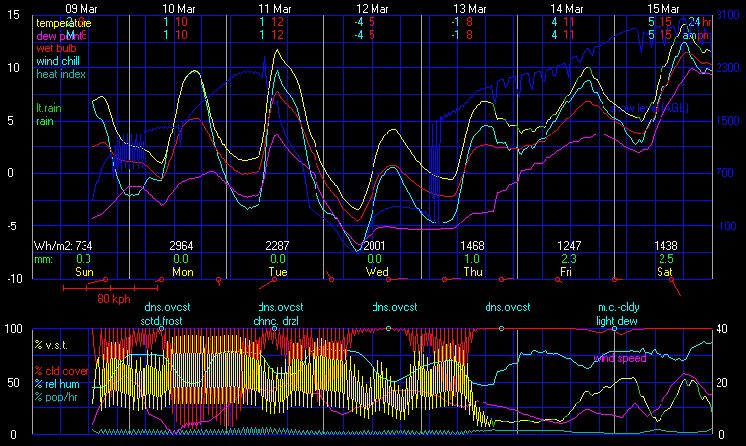Click the 50 percent axis value

(13, 383)
